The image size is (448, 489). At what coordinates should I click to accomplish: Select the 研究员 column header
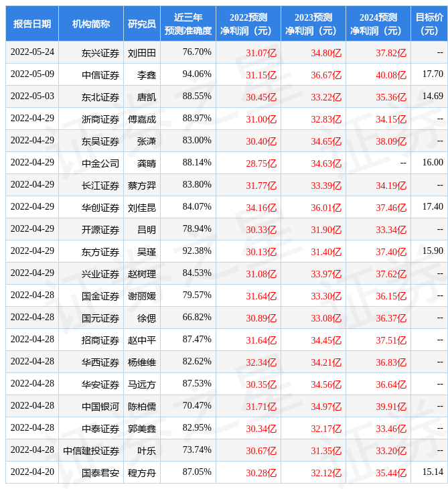point(142,23)
